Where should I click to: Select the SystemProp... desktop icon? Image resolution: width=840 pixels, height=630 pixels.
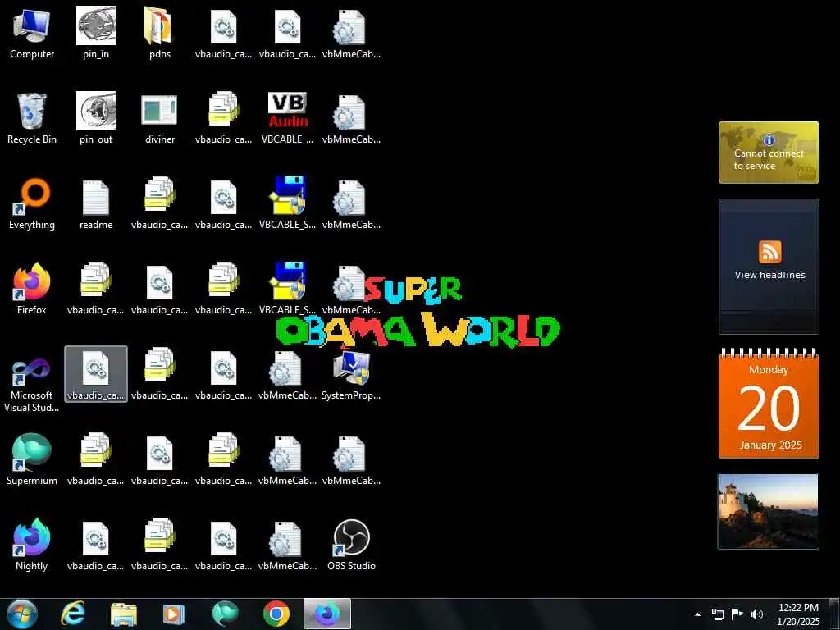[351, 374]
